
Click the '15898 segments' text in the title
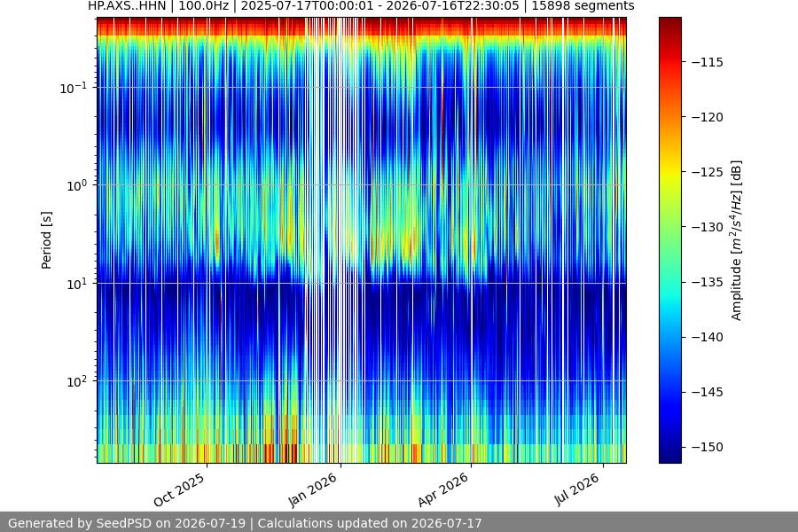coord(583,6)
